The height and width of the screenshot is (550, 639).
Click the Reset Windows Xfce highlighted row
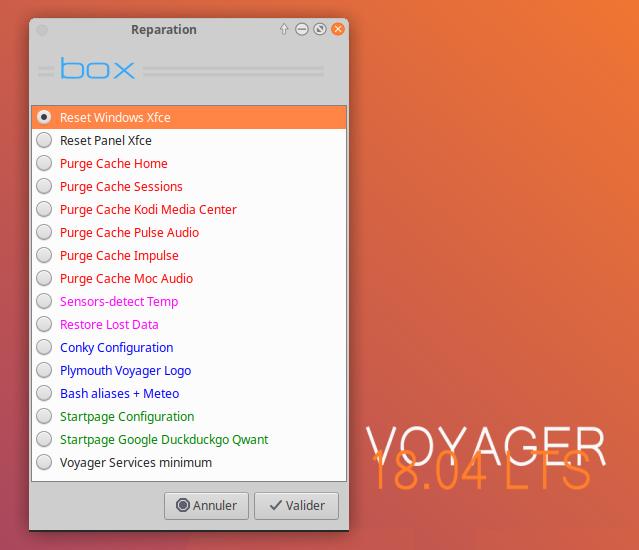(x=189, y=117)
